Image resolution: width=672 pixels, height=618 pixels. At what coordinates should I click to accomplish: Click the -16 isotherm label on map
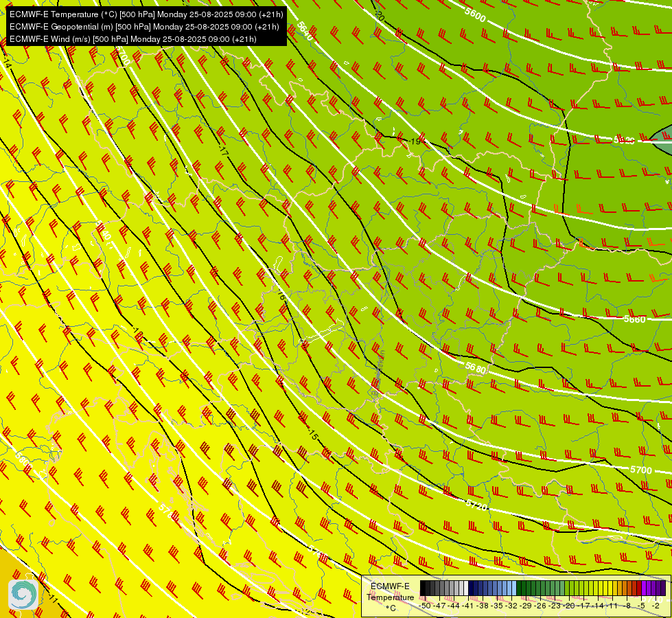(281, 294)
